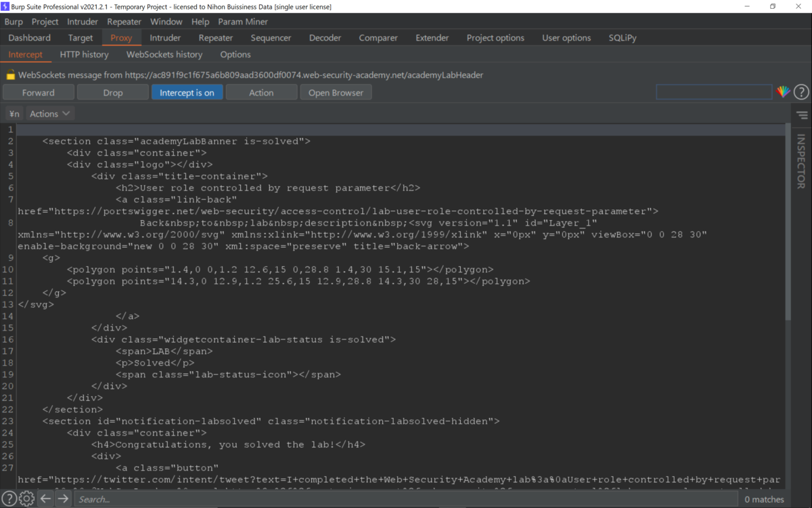812x508 pixels.
Task: Open the SQLiPy tab
Action: click(x=623, y=38)
